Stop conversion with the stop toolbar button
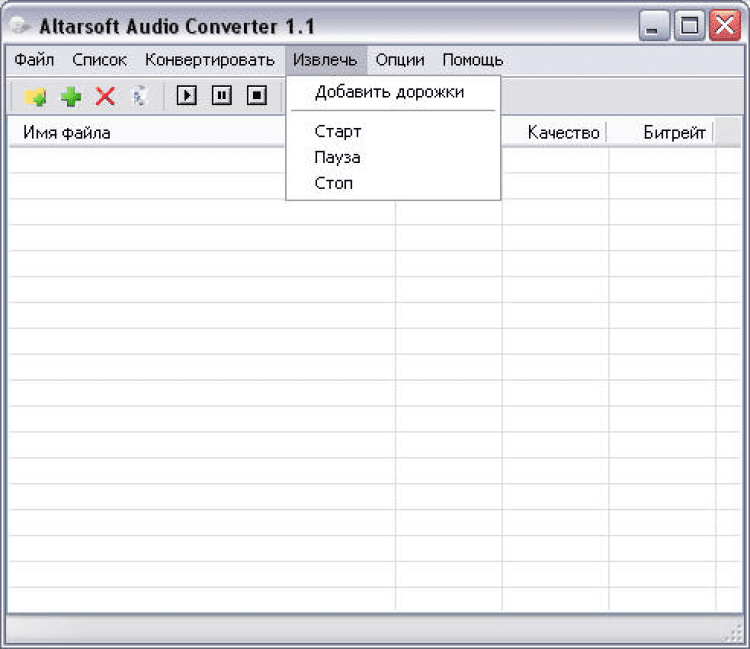Viewport: 750px width, 649px height. [256, 95]
